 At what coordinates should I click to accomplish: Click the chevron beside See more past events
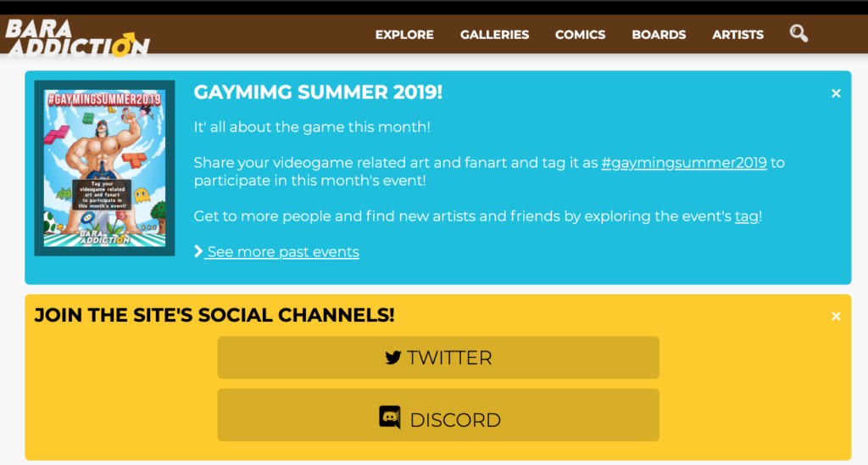click(198, 251)
